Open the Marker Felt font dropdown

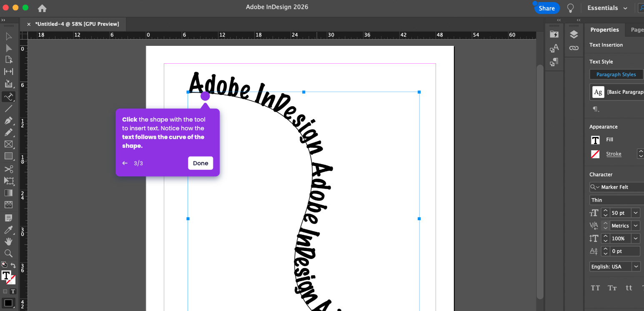[x=617, y=187]
